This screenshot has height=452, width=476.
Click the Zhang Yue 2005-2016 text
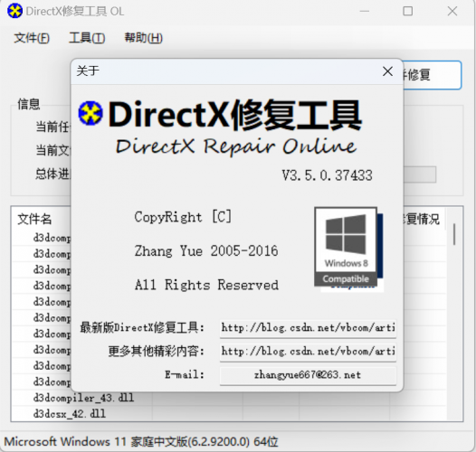tap(206, 251)
